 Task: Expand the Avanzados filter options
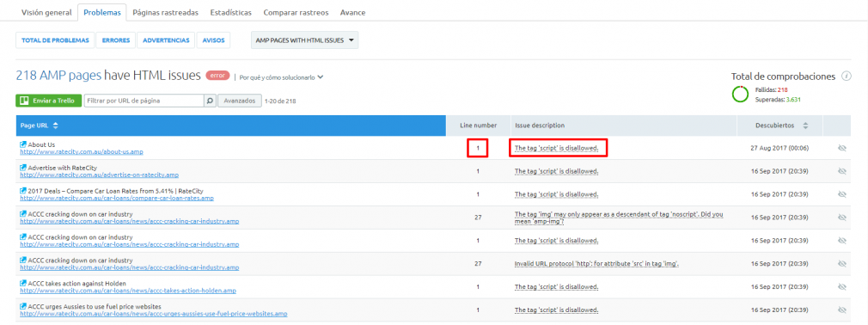[240, 101]
